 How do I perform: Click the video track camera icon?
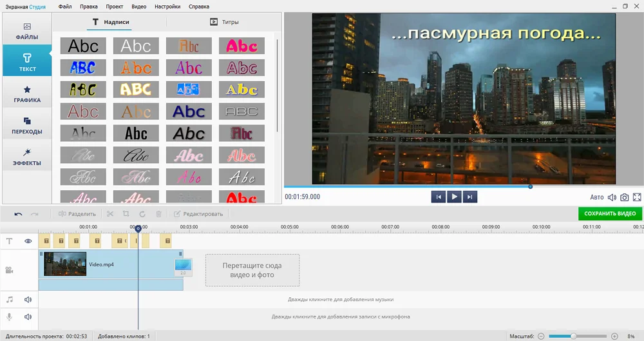(10, 270)
